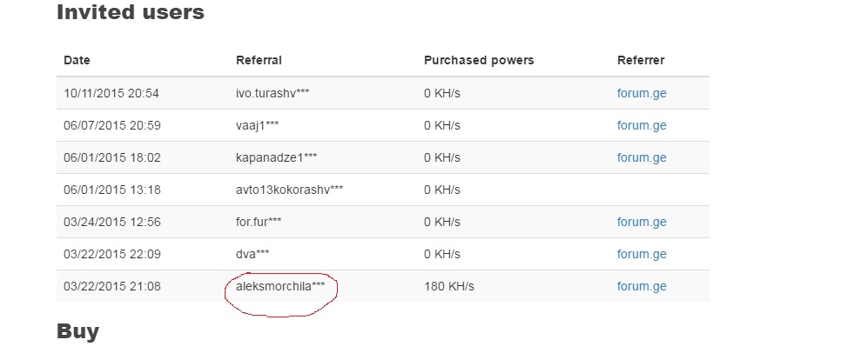Image resolution: width=868 pixels, height=360 pixels.
Task: Select the ivo.turashv*** referral name
Action: pyautogui.click(x=273, y=93)
